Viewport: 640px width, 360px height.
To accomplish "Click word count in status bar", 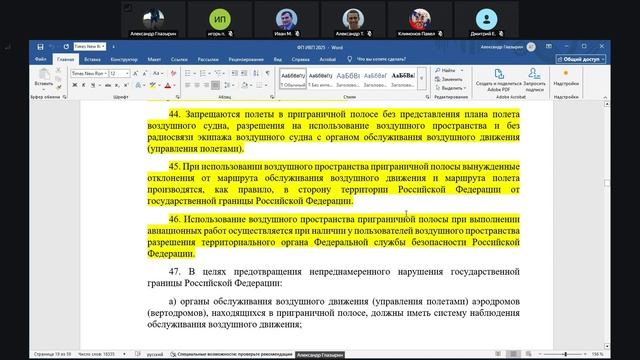I will click(97, 354).
